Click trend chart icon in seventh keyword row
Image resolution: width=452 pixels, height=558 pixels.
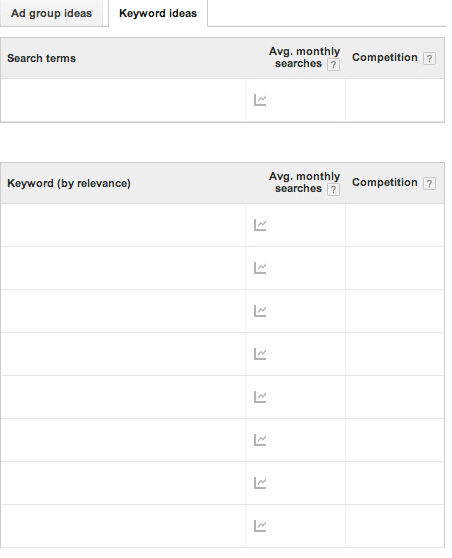click(260, 483)
